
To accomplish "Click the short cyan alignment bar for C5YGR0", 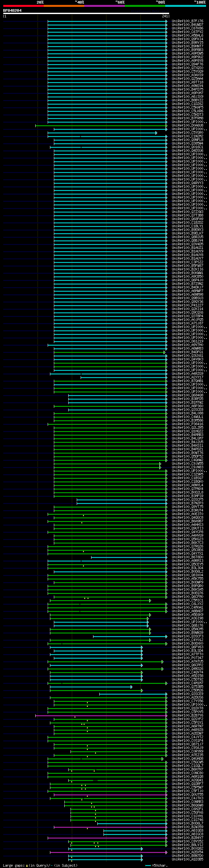I will pos(102,133).
